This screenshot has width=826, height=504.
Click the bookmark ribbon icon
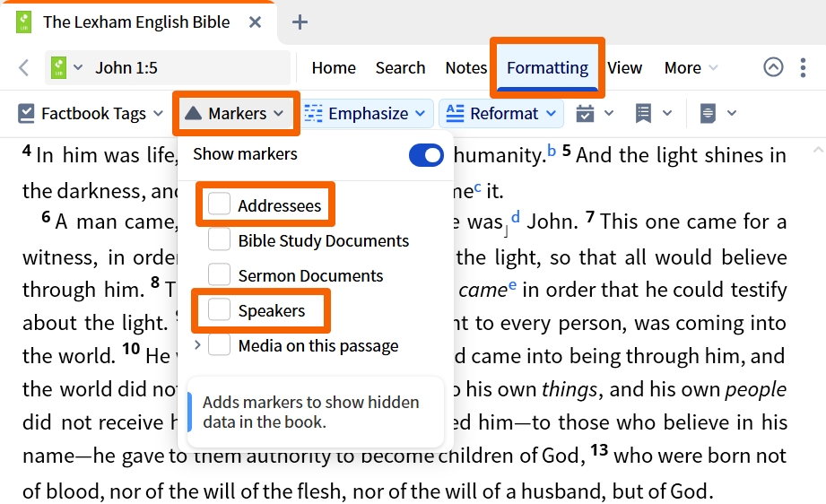[643, 113]
